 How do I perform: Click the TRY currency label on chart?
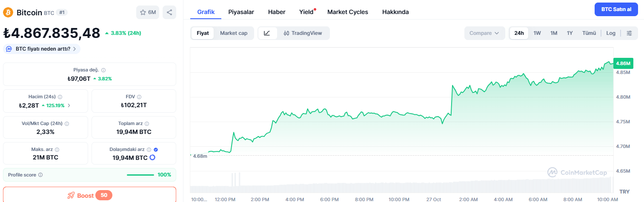tap(624, 191)
